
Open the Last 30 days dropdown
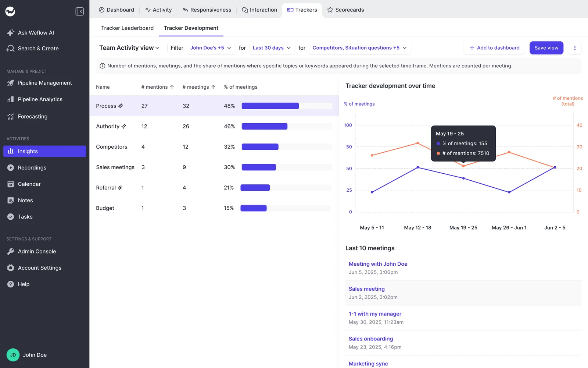click(272, 48)
